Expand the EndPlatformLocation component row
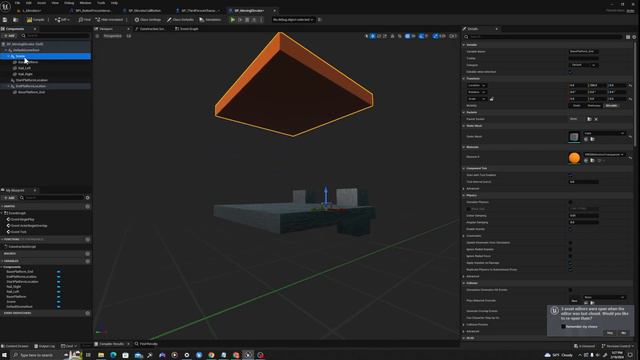The image size is (640, 360). click(9, 86)
